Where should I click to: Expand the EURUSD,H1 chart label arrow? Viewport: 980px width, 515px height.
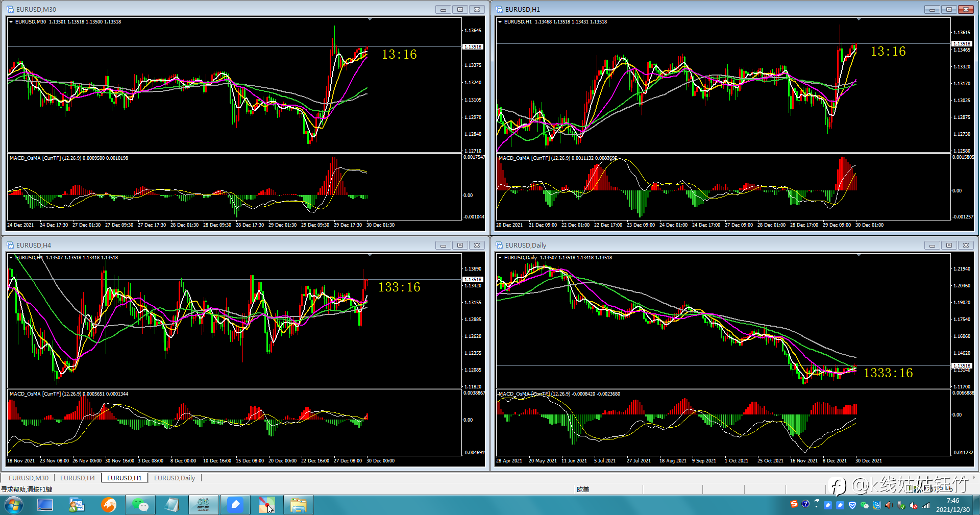click(x=500, y=21)
